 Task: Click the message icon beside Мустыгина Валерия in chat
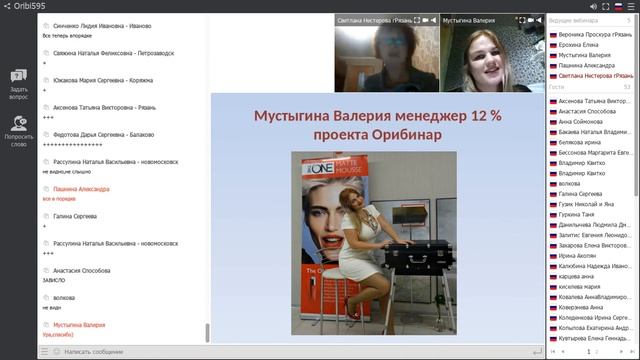(x=46, y=325)
